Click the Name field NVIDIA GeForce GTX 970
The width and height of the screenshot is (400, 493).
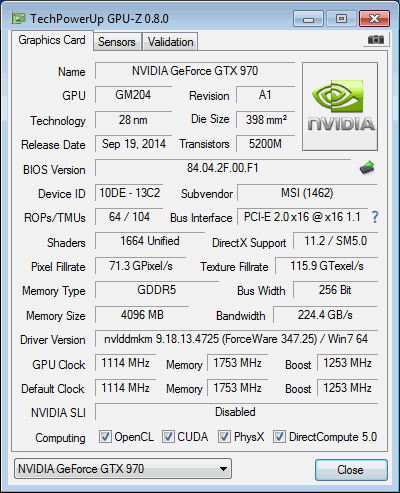[x=195, y=71]
